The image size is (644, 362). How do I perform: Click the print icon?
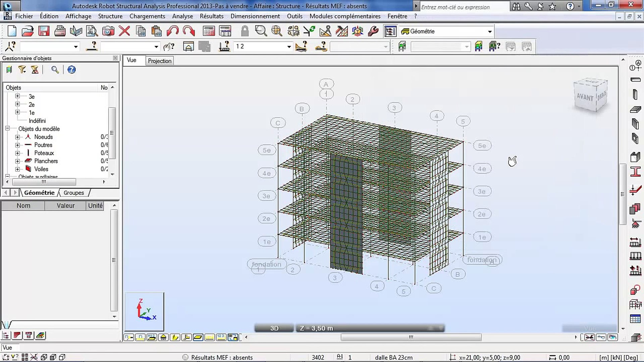click(60, 31)
